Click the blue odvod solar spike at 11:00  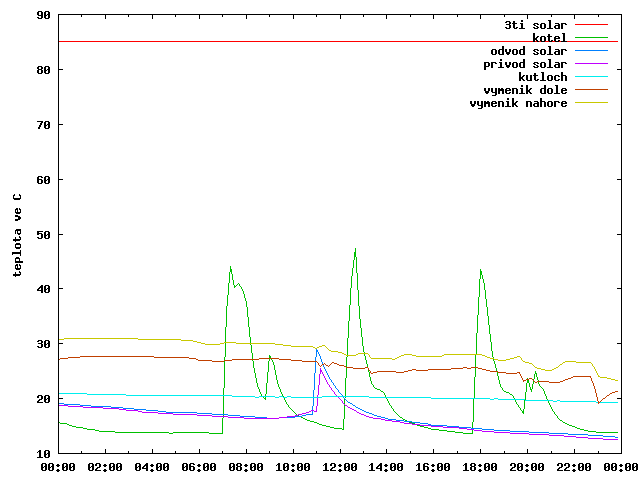pyautogui.click(x=317, y=350)
